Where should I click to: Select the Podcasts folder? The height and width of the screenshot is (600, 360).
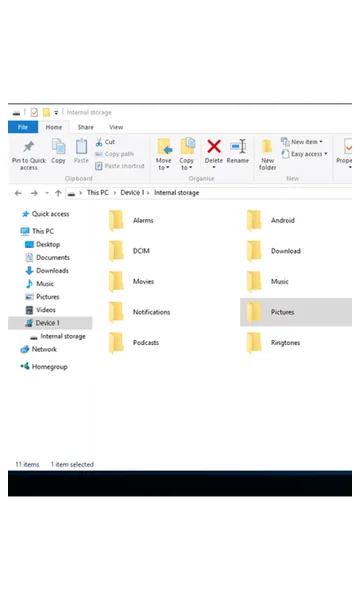point(134,343)
